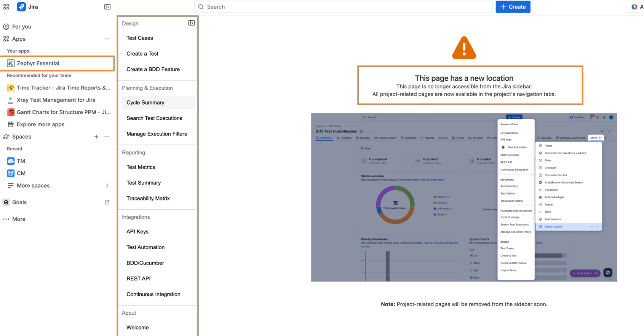Click the Jira logo icon

(x=21, y=7)
